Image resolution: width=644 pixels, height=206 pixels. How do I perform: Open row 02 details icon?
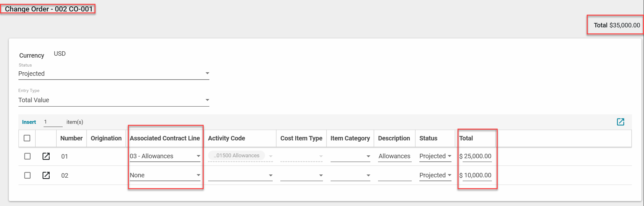coord(46,175)
